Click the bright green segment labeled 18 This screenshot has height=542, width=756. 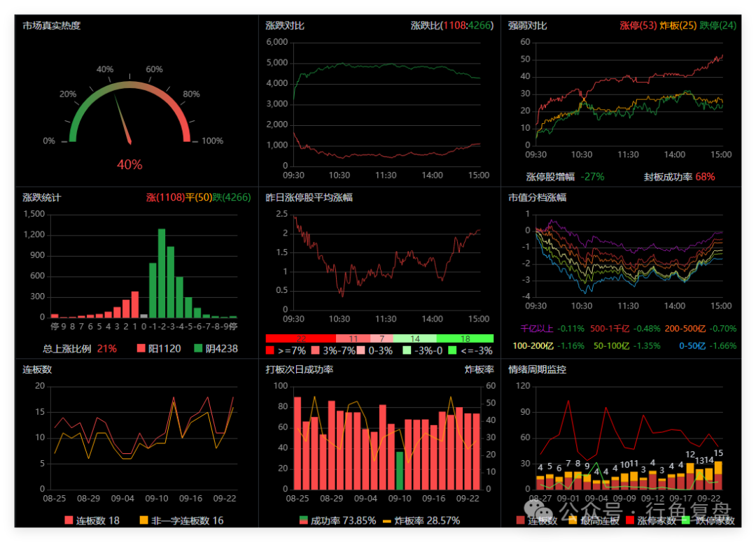click(465, 338)
